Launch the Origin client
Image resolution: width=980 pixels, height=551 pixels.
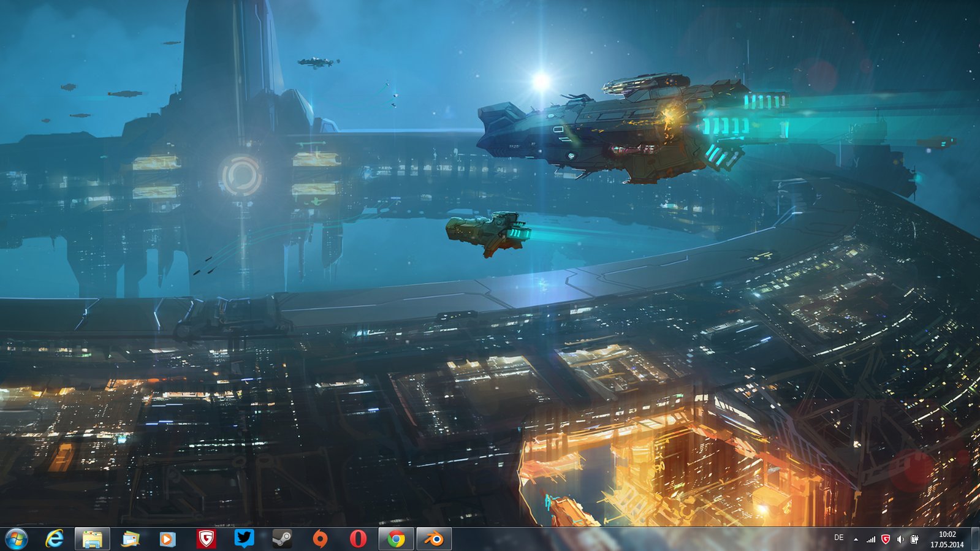tap(320, 539)
